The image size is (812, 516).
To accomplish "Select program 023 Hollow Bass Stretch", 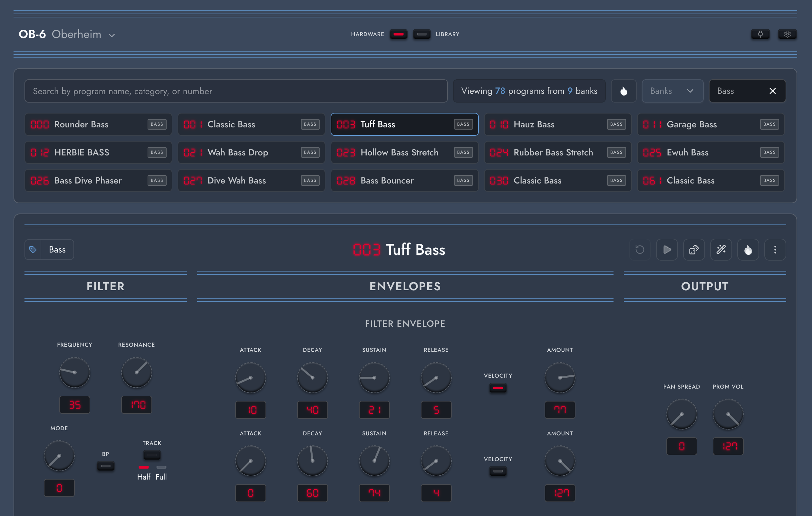I will click(x=404, y=152).
